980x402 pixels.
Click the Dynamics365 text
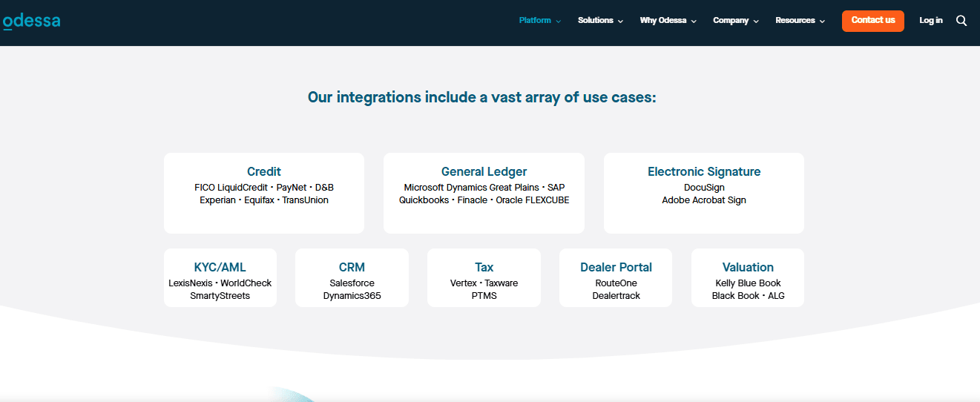[x=352, y=296]
